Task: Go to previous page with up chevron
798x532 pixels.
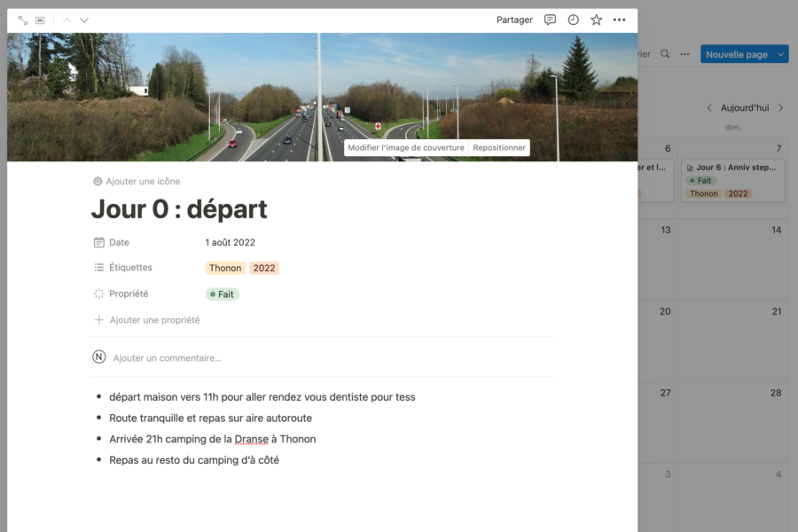Action: pos(67,20)
